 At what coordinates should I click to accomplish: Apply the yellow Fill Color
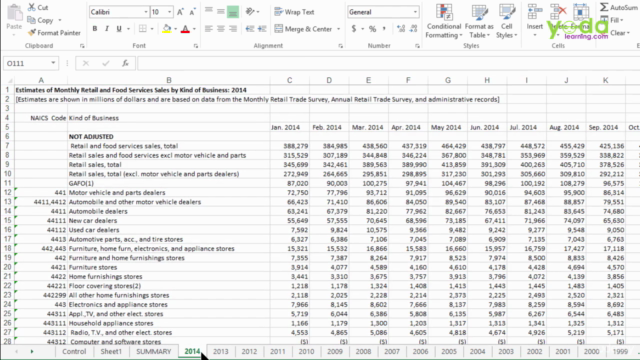pos(167,29)
